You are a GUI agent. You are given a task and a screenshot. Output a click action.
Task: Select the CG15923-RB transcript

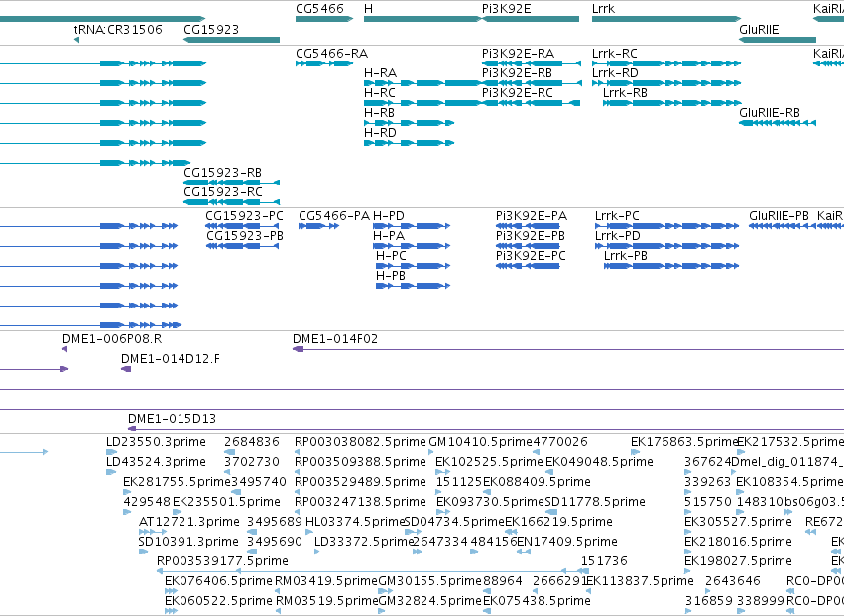tap(231, 183)
